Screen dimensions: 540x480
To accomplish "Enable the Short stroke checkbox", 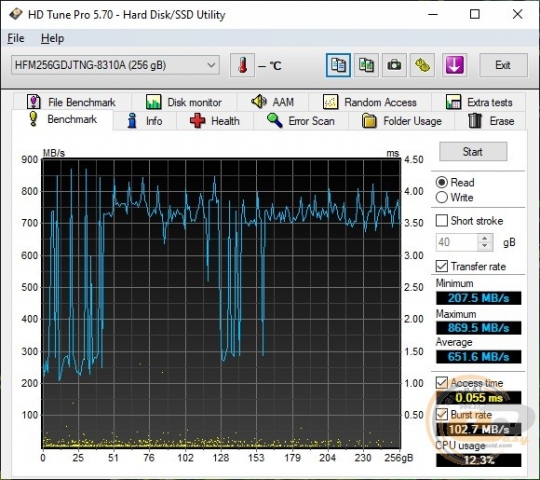I will pyautogui.click(x=442, y=220).
